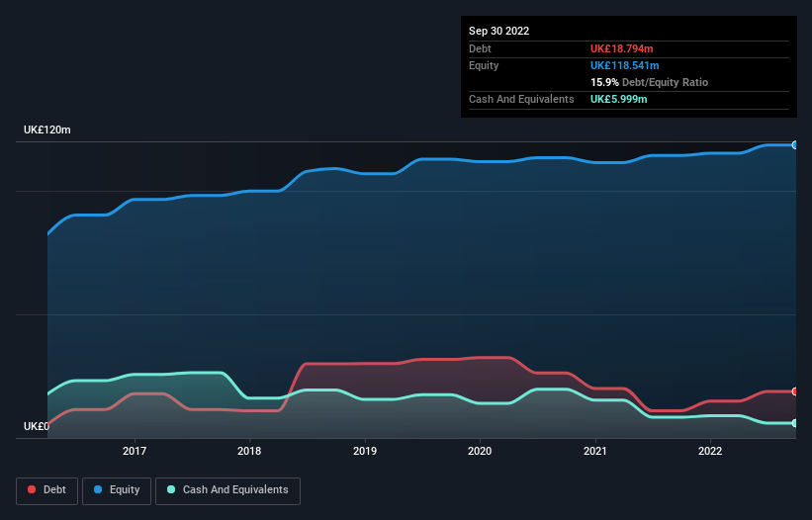Viewport: 812px width, 520px height.
Task: Click the 15.9% Debt/Equity Ratio text
Action: pyautogui.click(x=650, y=82)
